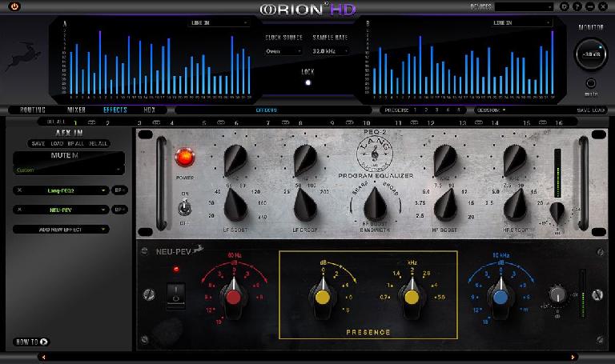Click the link icon between channels 15 and 16
The image size is (615, 364).
[x=543, y=122]
